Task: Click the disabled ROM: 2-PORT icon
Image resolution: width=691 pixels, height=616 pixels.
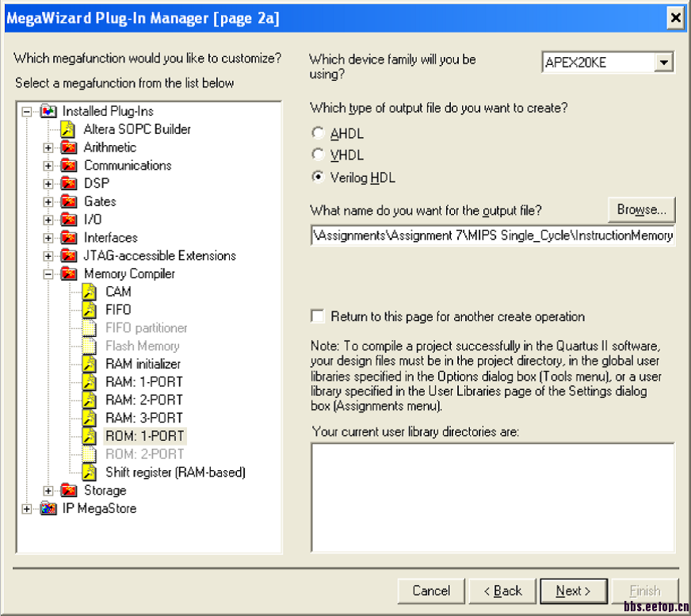Action: click(x=89, y=454)
